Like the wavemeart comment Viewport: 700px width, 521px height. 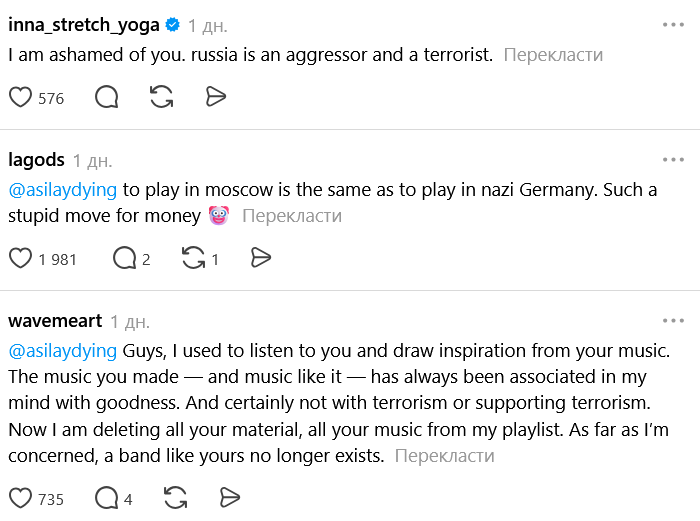pos(21,498)
